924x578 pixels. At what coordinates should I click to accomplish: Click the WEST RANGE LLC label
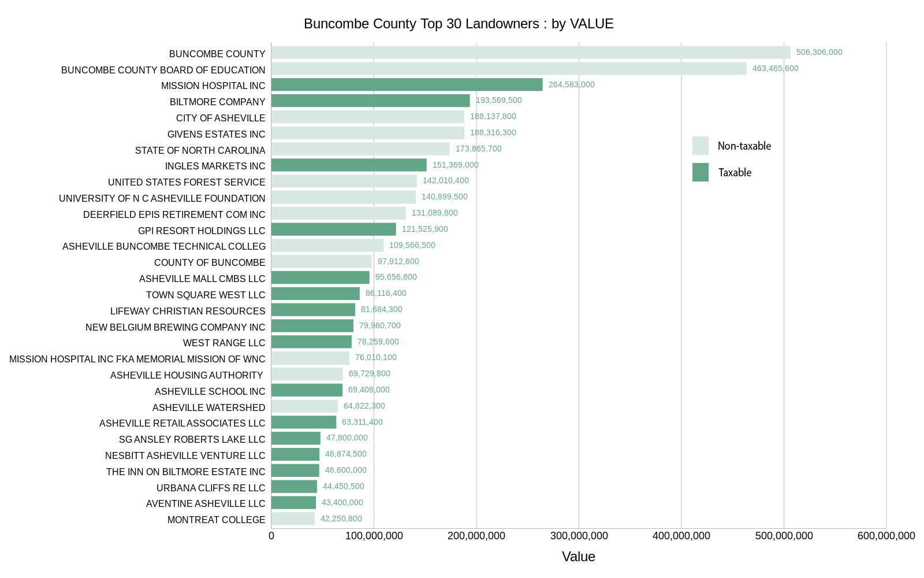pyautogui.click(x=224, y=343)
